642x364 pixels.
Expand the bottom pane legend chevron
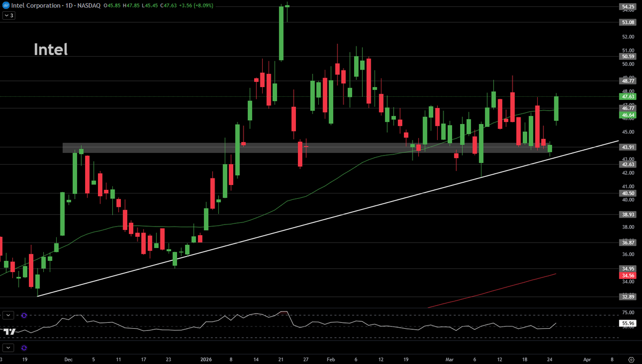coord(9,348)
